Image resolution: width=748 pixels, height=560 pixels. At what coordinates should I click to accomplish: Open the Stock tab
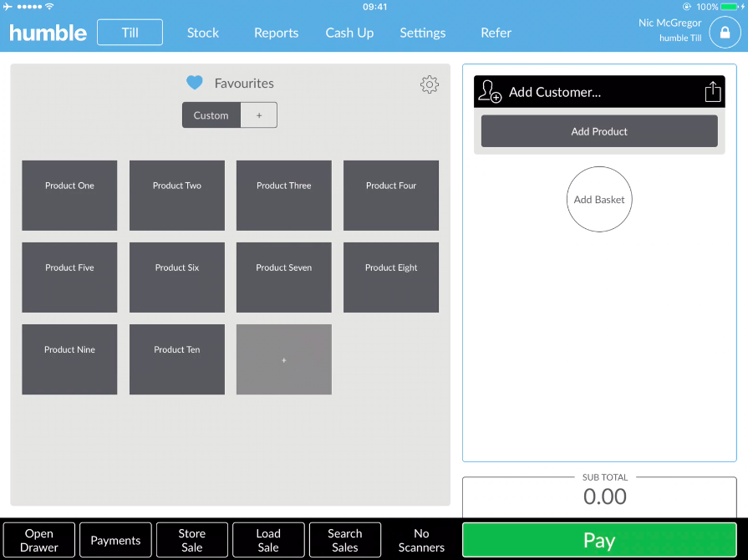click(x=203, y=33)
